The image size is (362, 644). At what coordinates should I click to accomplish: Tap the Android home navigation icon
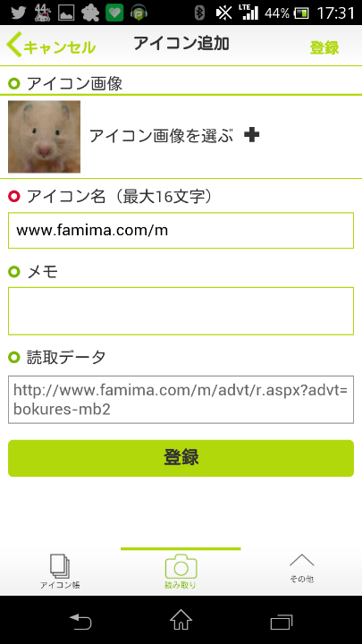coord(181,620)
